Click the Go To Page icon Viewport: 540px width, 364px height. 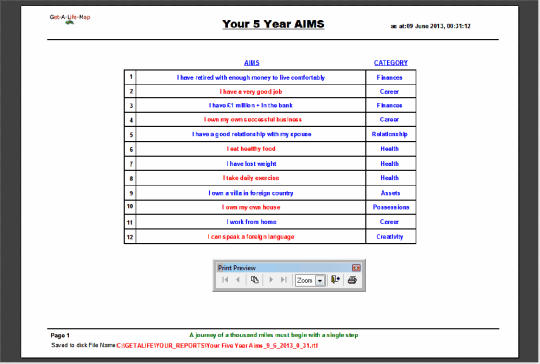tap(255, 280)
